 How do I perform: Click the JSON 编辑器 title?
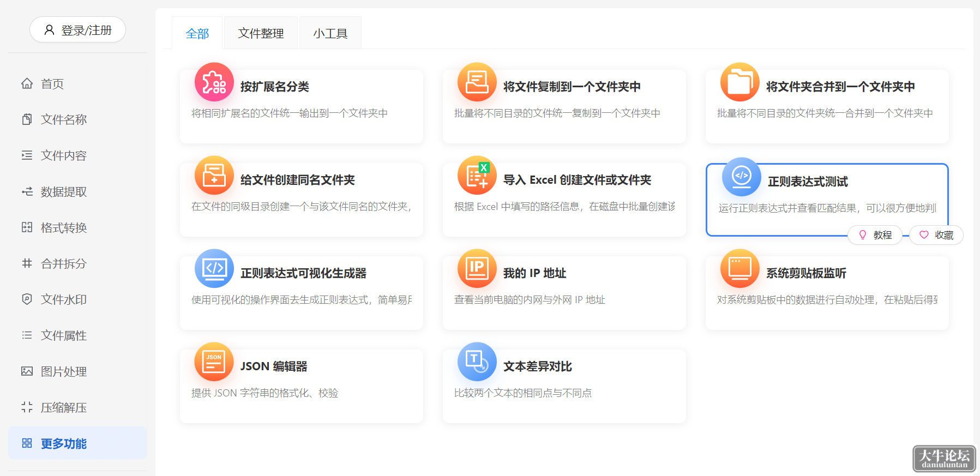[x=274, y=366]
